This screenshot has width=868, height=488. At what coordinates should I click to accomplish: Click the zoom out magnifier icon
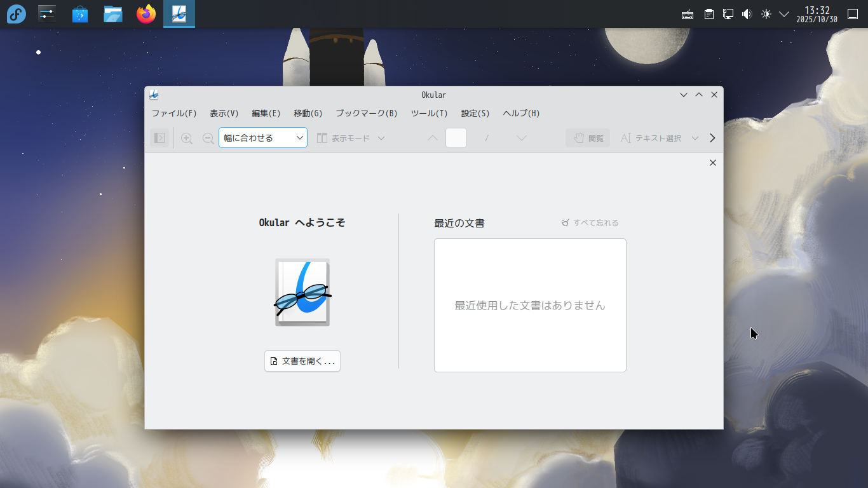[208, 138]
